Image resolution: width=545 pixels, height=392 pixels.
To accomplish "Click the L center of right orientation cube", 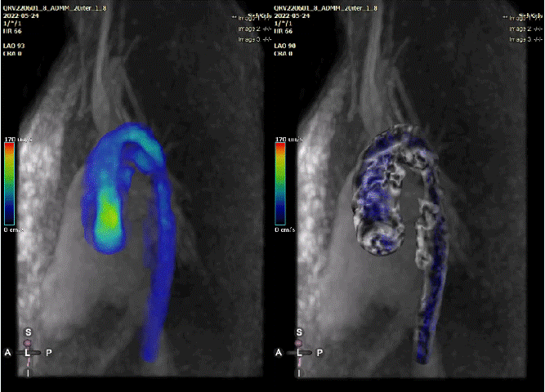I will 299,353.
